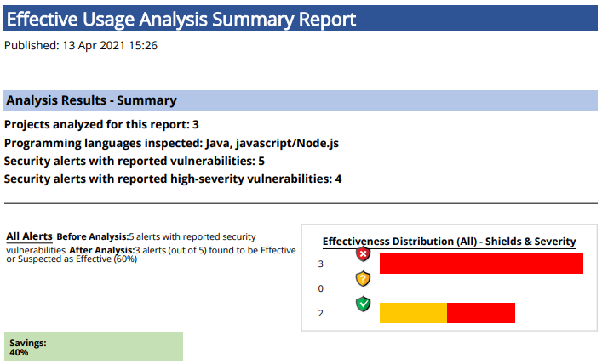Viewport: 602px width, 364px height.
Task: Click the After Analysis label text
Action: pyautogui.click(x=101, y=250)
